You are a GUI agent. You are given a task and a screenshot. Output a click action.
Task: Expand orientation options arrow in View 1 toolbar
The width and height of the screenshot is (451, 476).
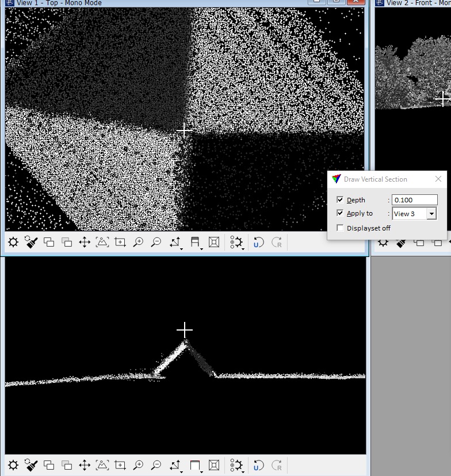point(201,249)
